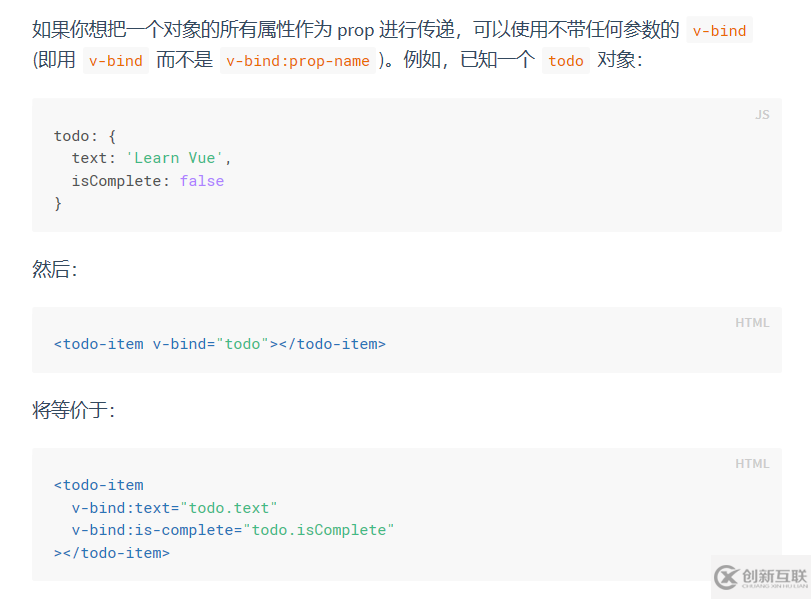Click the 创新互联 watermark logo icon
The width and height of the screenshot is (811, 599).
(725, 577)
